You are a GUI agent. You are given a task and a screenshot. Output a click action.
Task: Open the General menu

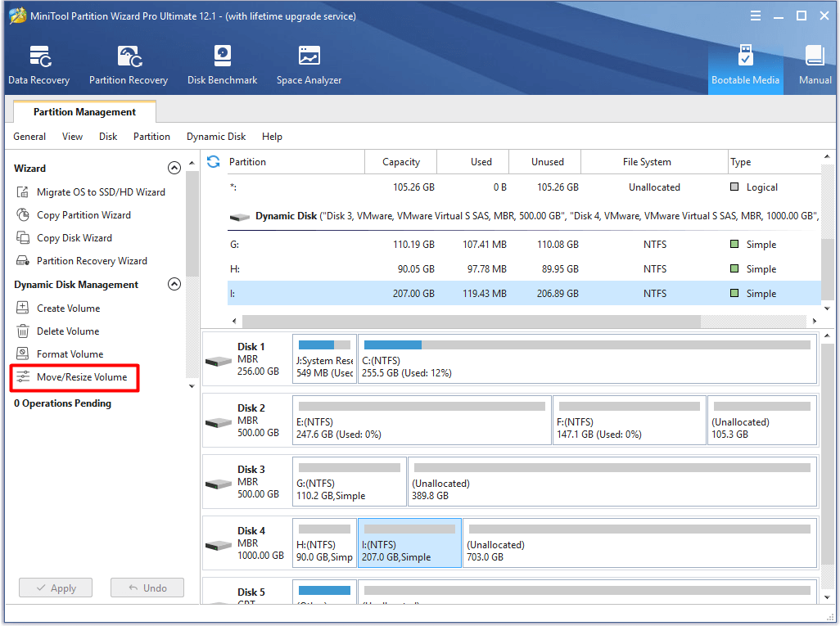(x=29, y=137)
